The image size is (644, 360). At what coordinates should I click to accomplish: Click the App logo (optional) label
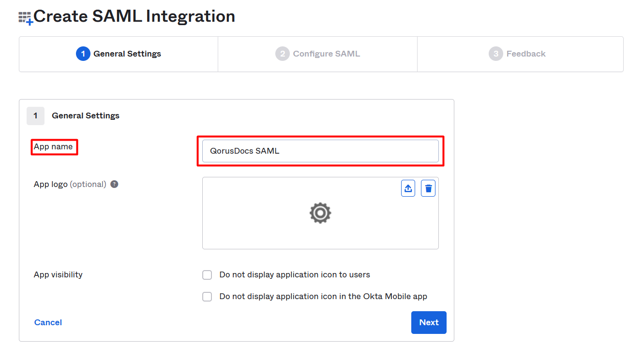coord(70,184)
